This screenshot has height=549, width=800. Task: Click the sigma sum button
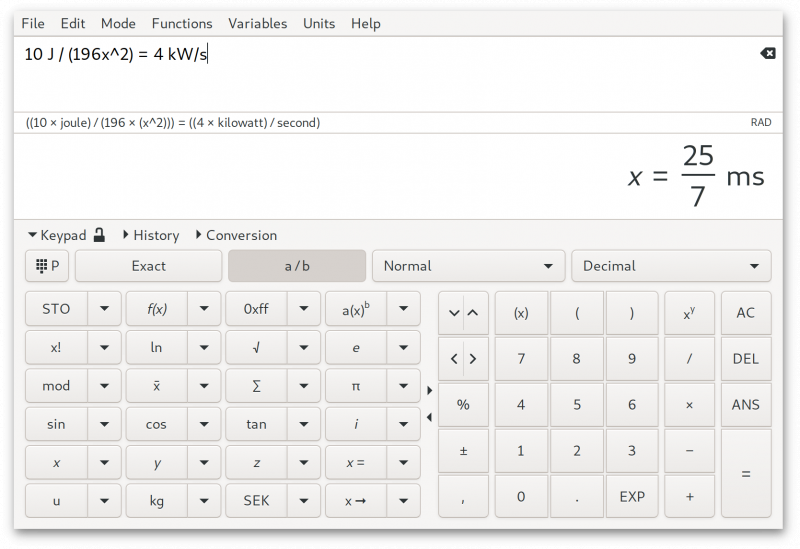[256, 386]
